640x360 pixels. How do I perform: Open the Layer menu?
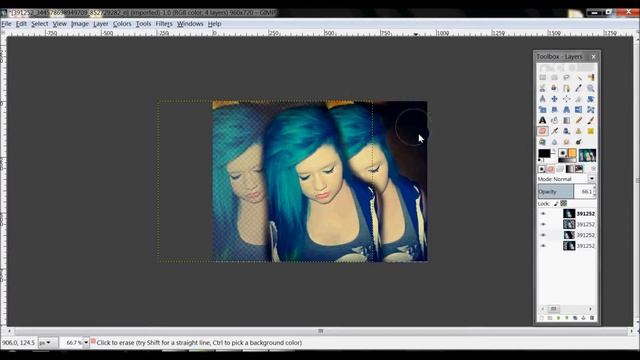click(x=100, y=24)
